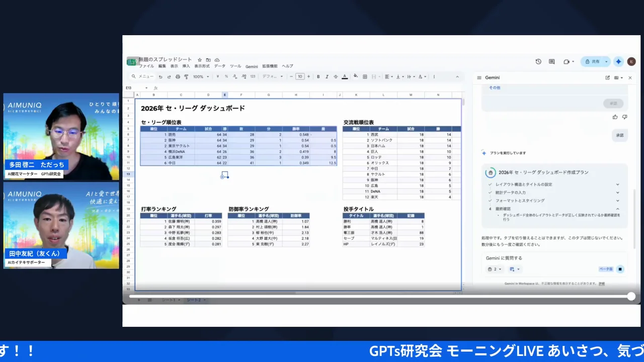The height and width of the screenshot is (362, 644).
Task: Star the untitled spreadsheet
Action: (200, 60)
